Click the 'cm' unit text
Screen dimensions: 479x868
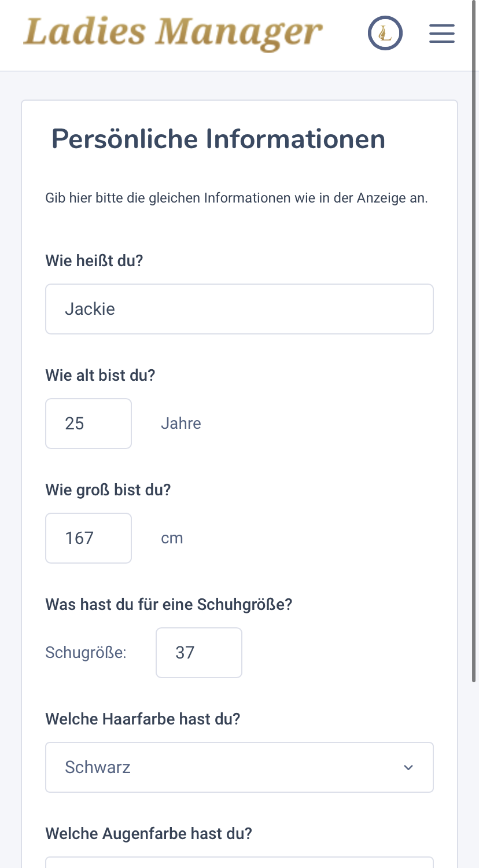click(x=172, y=538)
